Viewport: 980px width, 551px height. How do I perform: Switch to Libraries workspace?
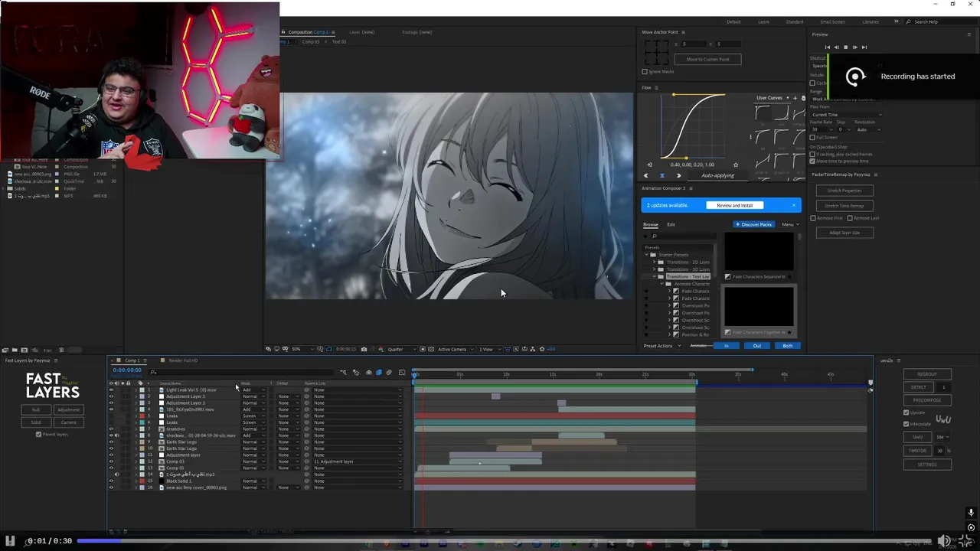click(x=871, y=21)
